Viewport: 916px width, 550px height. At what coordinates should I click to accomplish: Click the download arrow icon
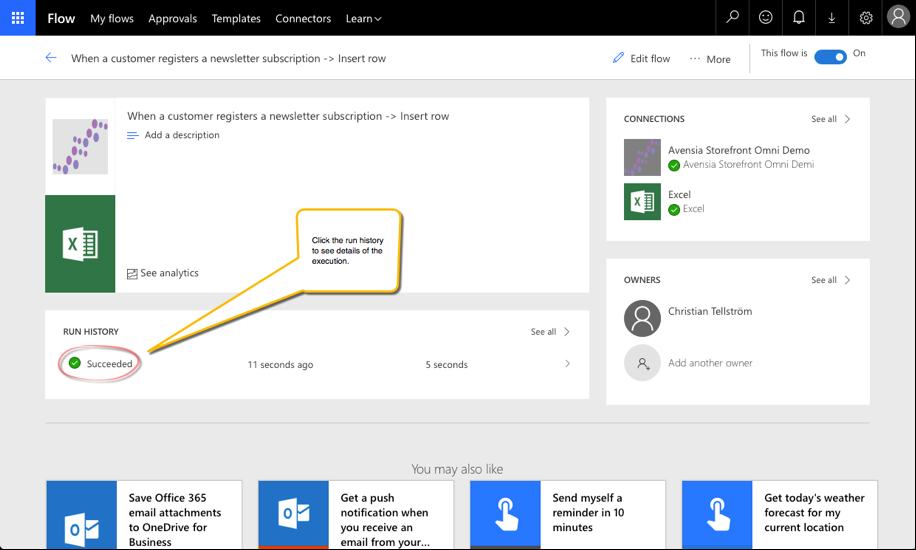pyautogui.click(x=832, y=18)
